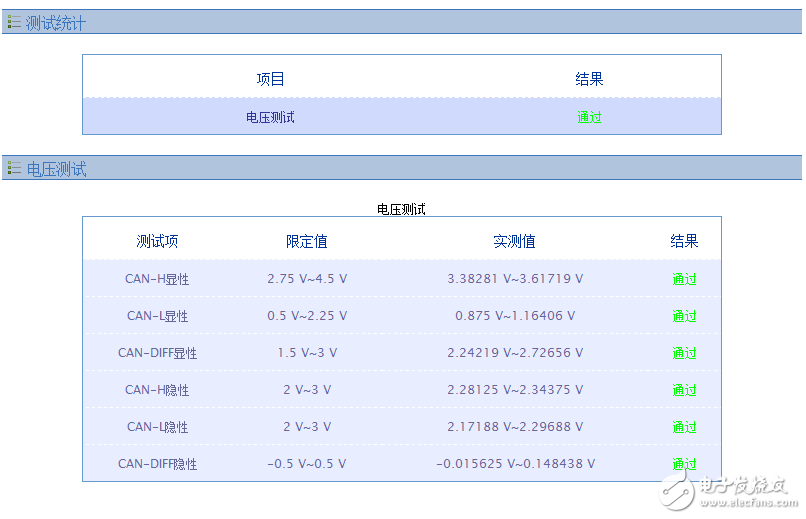Collapse the 电压测试 section header title
Screen dimensions: 806x519
click(56, 169)
